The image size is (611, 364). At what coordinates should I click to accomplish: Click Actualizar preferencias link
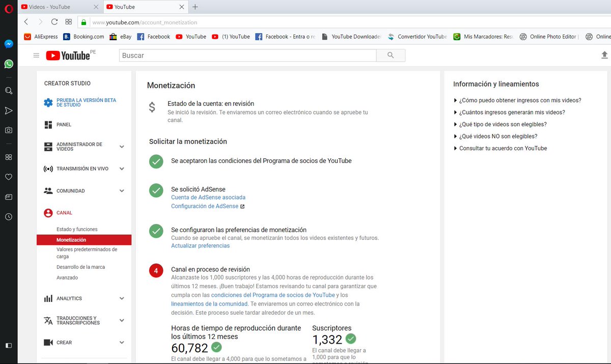pyautogui.click(x=200, y=246)
